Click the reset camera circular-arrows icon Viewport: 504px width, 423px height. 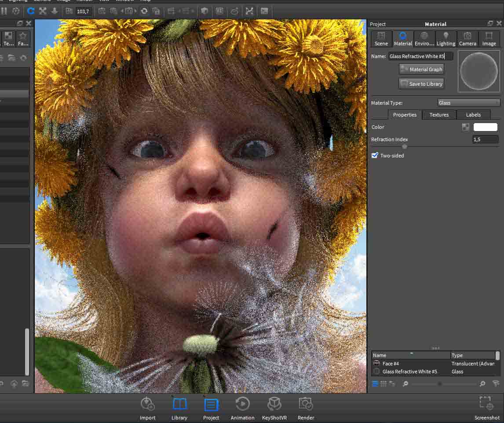[144, 11]
